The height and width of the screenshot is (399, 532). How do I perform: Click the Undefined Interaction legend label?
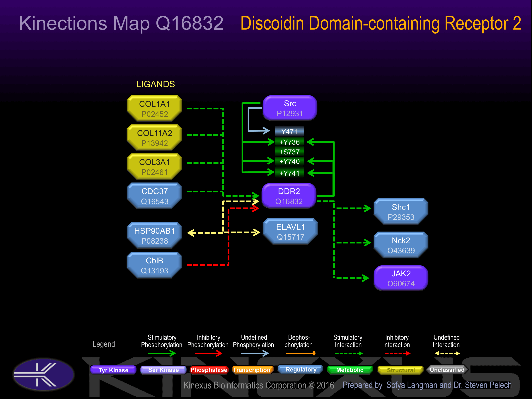(446, 341)
